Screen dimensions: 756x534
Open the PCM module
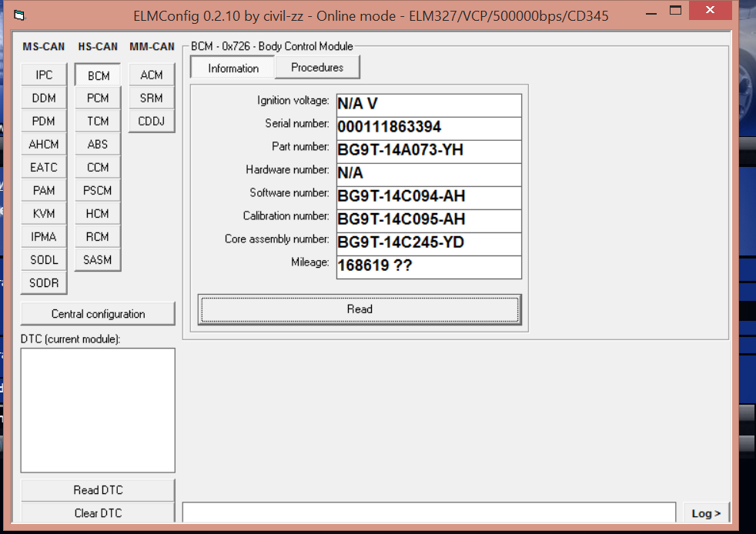(98, 98)
